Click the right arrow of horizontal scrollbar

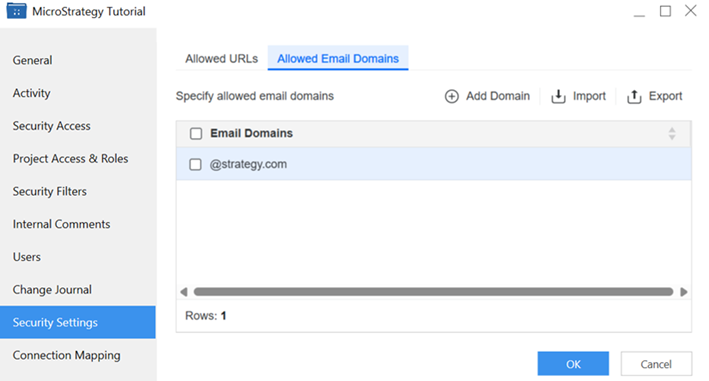pos(684,292)
